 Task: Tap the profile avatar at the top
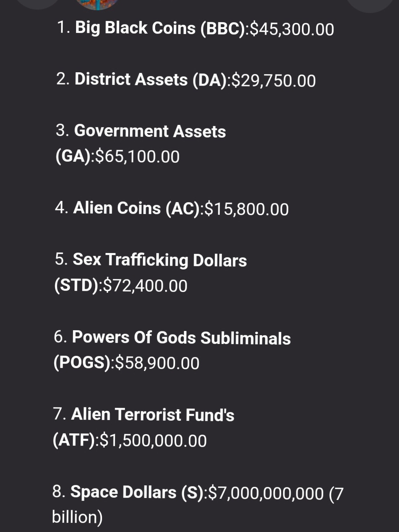(x=97, y=4)
